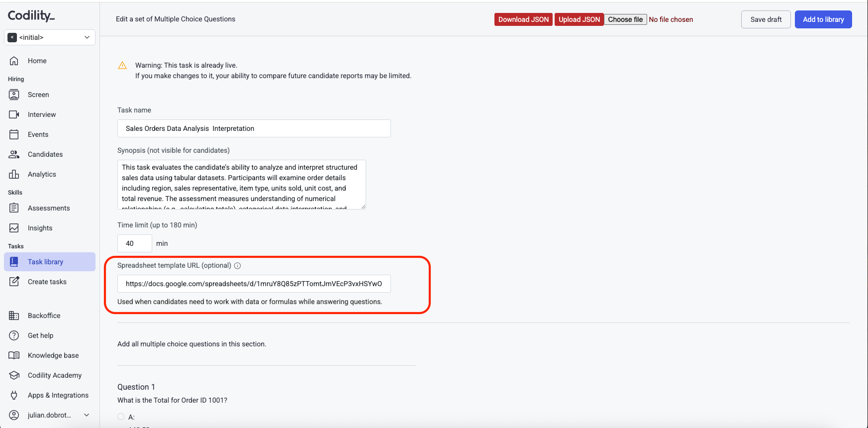The image size is (868, 428).
Task: Open Task library in sidebar
Action: pyautogui.click(x=50, y=262)
